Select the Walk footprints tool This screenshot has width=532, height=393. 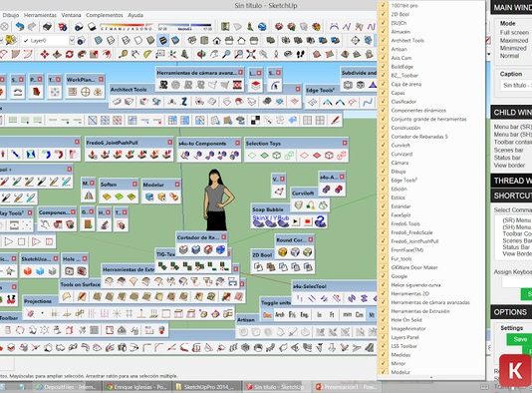click(300, 54)
